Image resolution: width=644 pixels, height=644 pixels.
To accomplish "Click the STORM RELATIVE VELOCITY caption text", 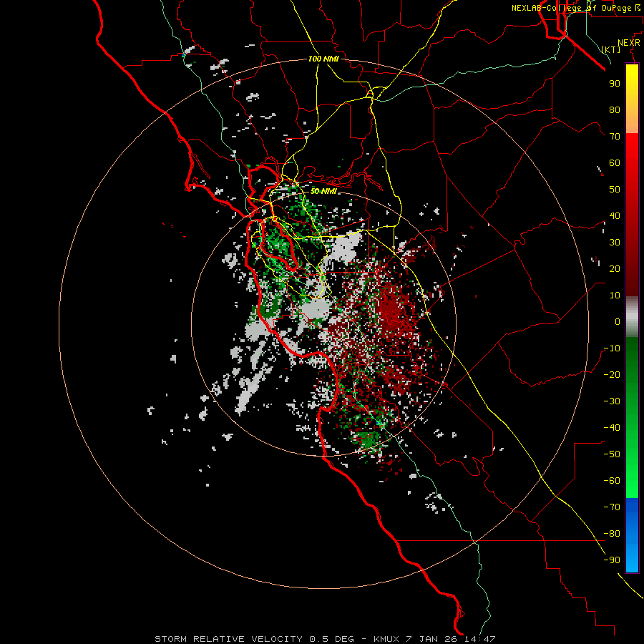I will pyautogui.click(x=228, y=639).
